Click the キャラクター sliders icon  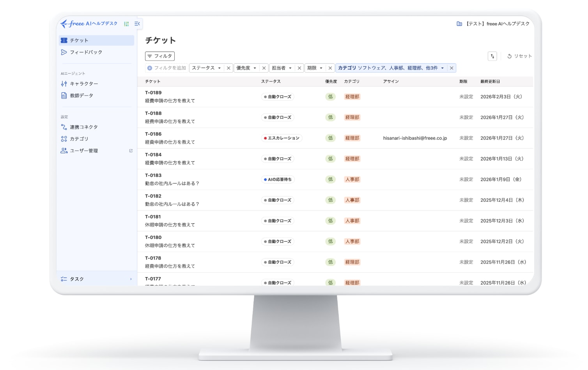point(64,84)
